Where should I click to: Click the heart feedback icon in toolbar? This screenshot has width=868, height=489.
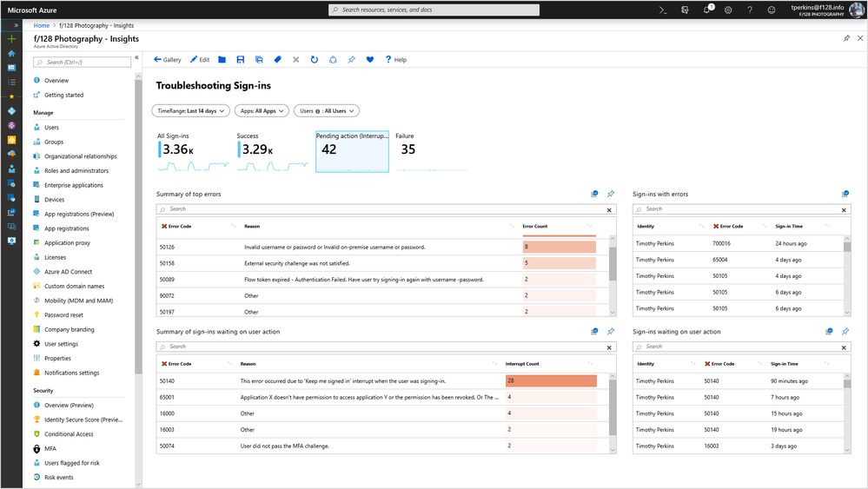tap(370, 60)
